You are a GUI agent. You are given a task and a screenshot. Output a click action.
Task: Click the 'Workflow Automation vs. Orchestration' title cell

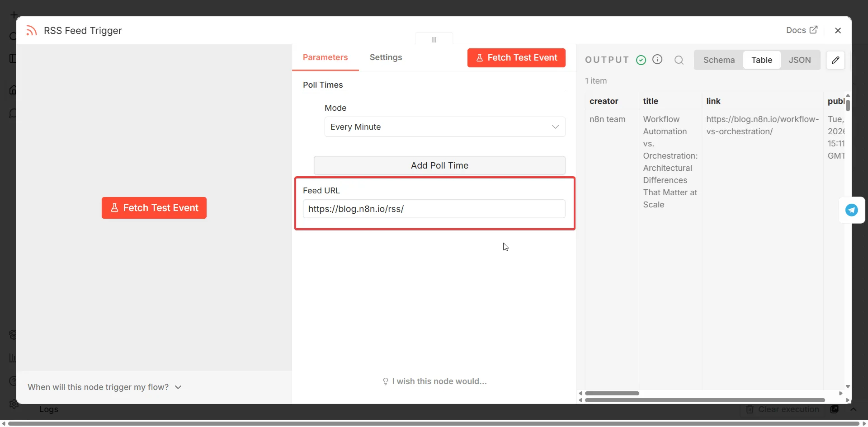point(670,162)
